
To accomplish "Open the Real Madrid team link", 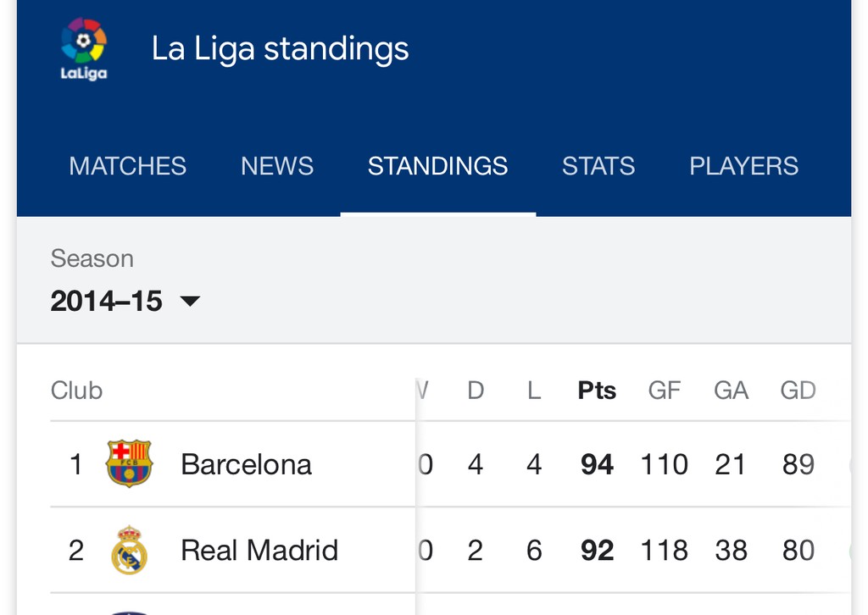I will coord(259,551).
